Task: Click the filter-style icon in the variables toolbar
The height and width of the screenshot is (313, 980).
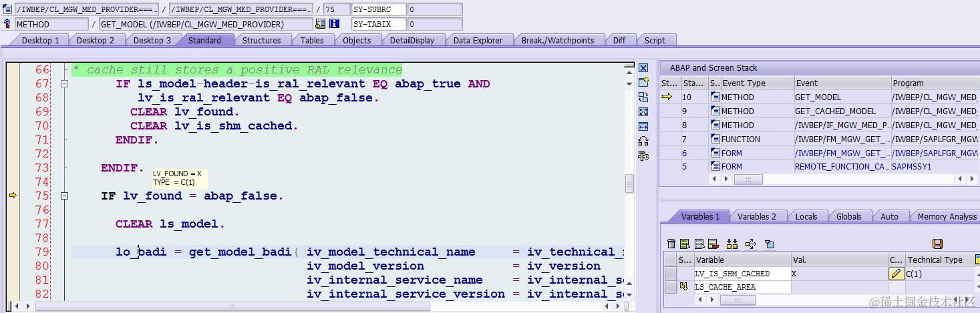Action: tap(769, 244)
